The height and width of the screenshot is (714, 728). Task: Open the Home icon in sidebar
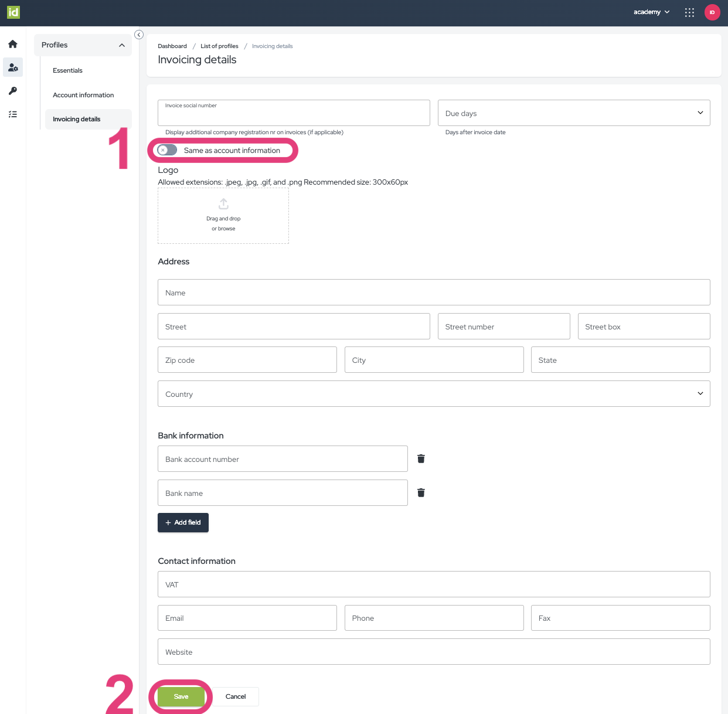point(12,43)
